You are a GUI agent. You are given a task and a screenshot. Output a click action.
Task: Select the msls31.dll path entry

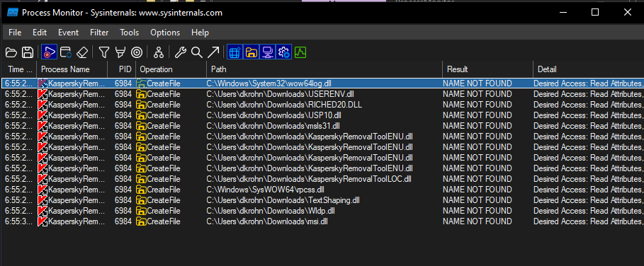[x=273, y=126]
